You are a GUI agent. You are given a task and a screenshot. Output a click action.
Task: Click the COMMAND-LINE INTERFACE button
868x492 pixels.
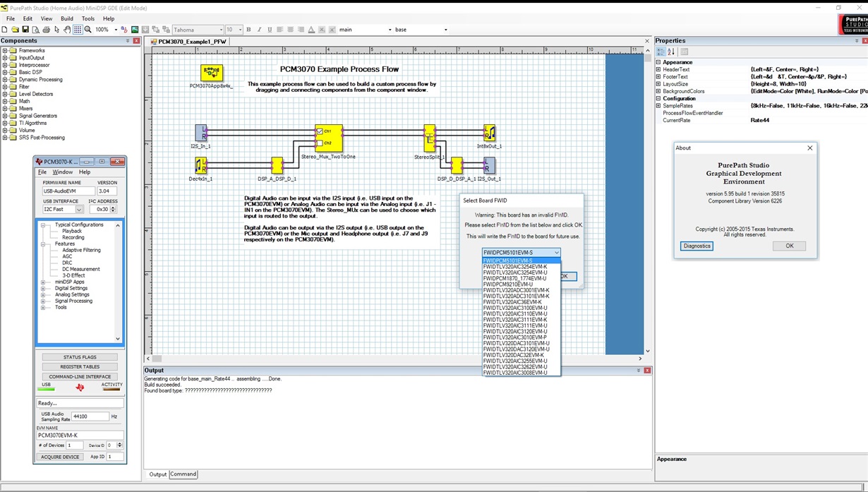click(80, 377)
